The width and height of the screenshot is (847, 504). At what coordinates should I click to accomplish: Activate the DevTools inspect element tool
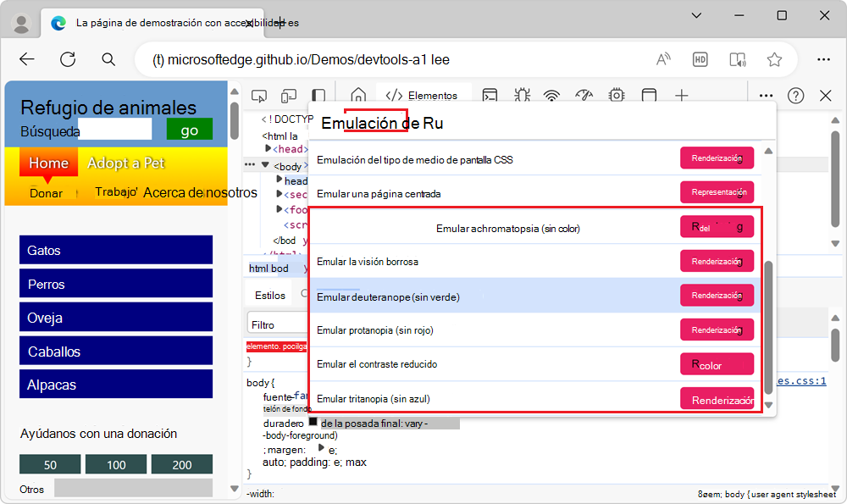click(x=258, y=97)
